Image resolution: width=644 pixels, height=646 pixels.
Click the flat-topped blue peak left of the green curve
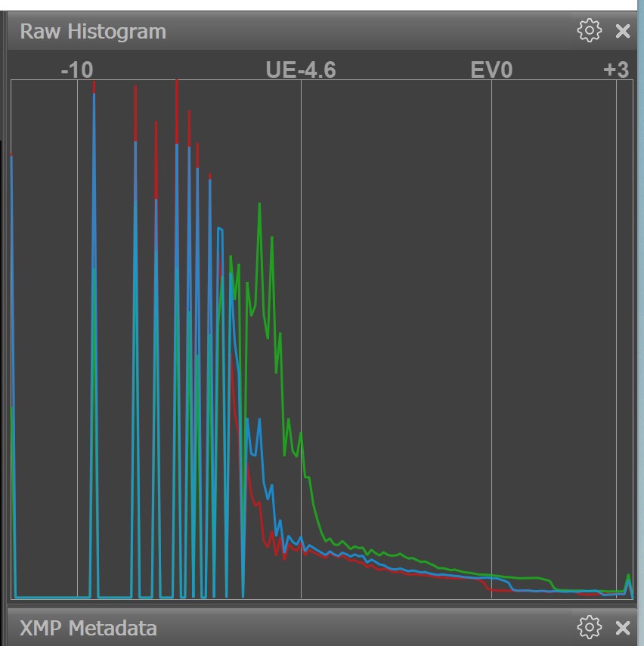[220, 228]
